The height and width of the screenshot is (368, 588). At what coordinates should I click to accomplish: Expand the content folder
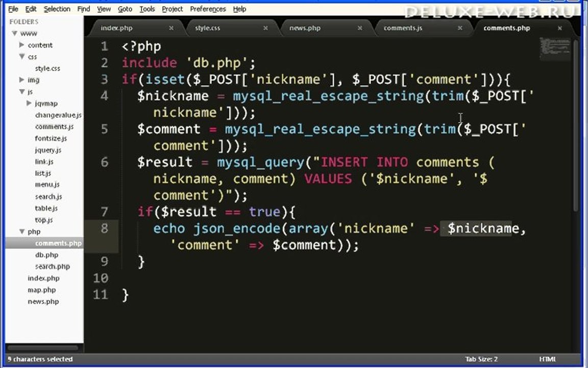[22, 45]
